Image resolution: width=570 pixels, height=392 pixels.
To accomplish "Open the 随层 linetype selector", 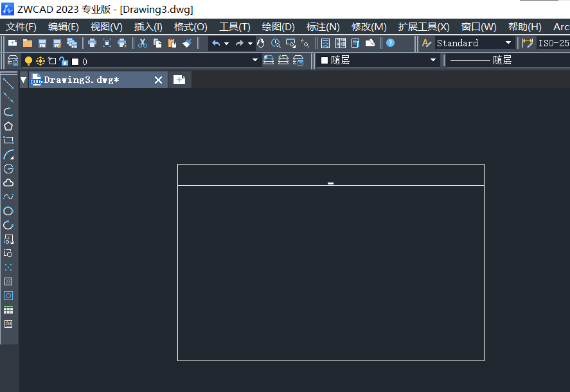I will 508,60.
